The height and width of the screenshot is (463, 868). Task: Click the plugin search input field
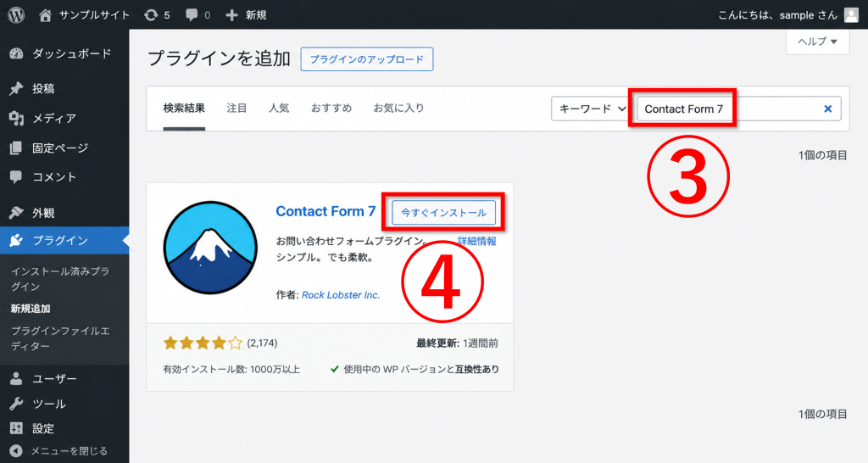coord(739,109)
